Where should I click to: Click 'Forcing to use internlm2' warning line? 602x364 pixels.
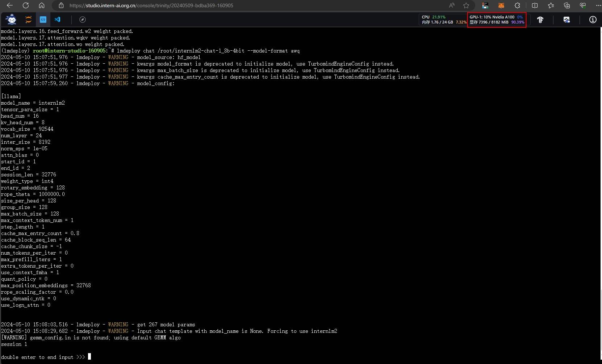pyautogui.click(x=169, y=331)
